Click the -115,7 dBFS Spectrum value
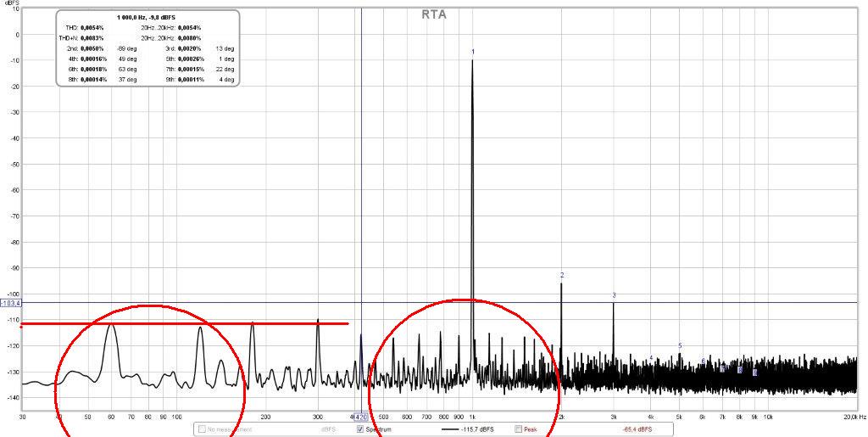 477,429
